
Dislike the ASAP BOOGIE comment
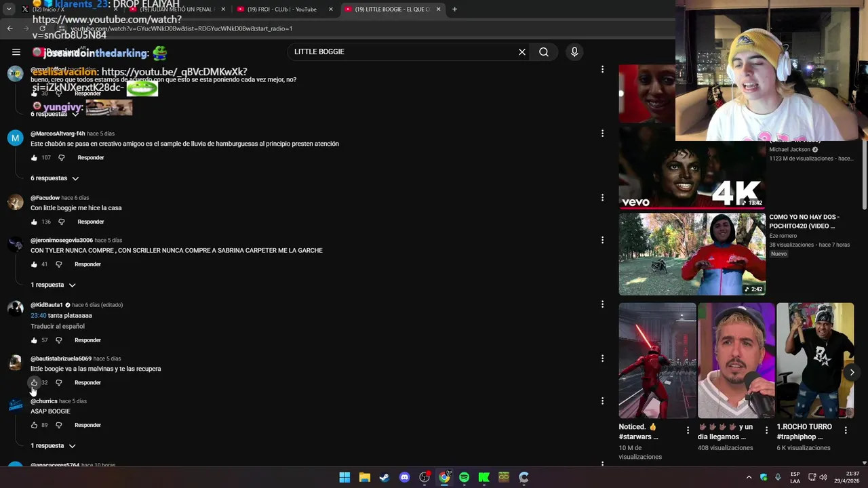coord(58,425)
